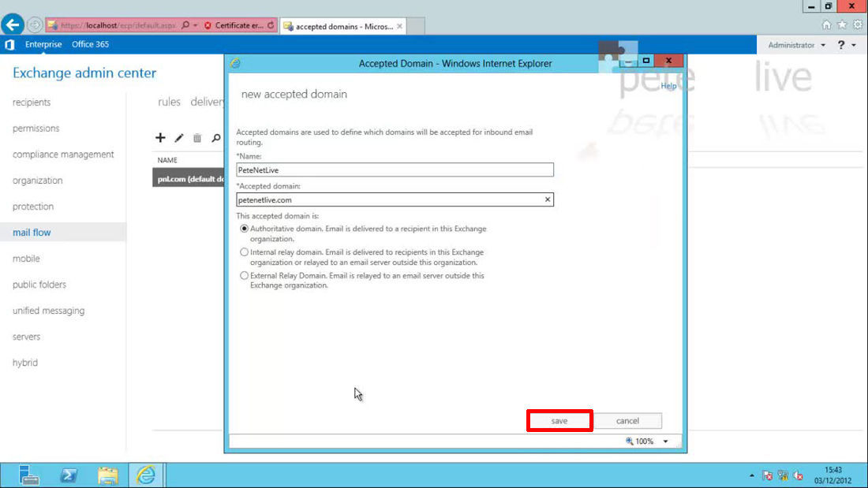Refresh the page from the address bar
The image size is (868, 488).
coord(271,25)
